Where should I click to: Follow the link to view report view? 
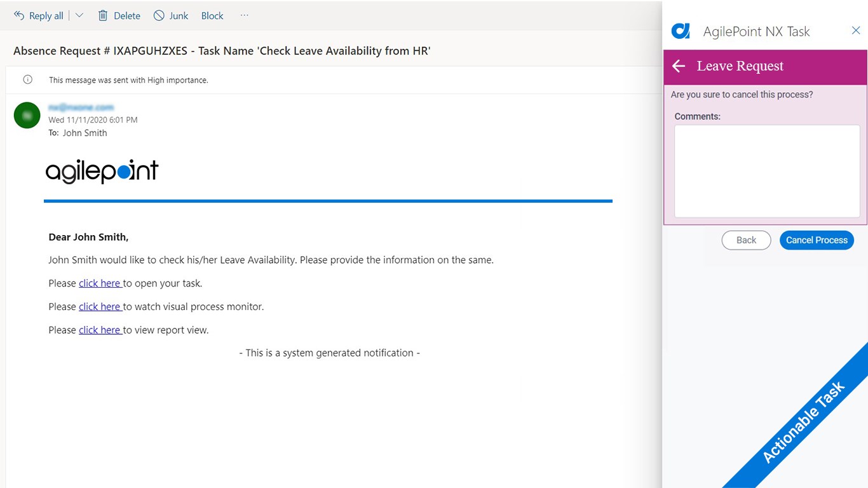click(x=100, y=330)
